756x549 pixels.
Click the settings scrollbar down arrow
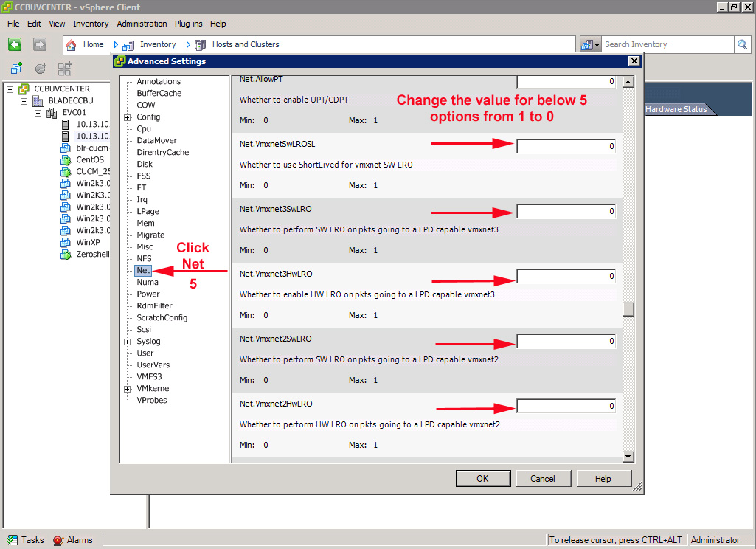click(628, 456)
